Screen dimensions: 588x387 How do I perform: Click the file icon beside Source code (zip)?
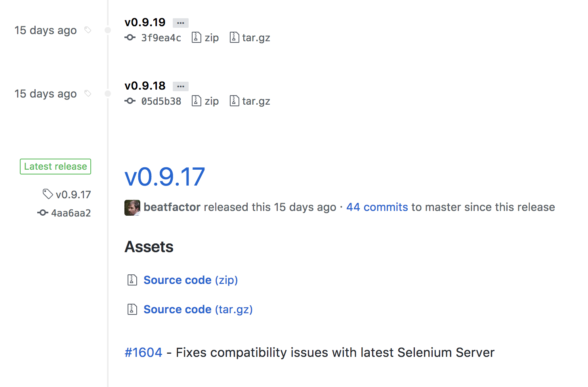click(132, 280)
